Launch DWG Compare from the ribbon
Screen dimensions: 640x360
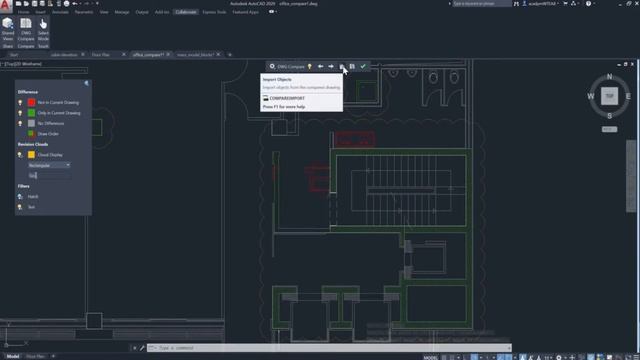pos(26,29)
